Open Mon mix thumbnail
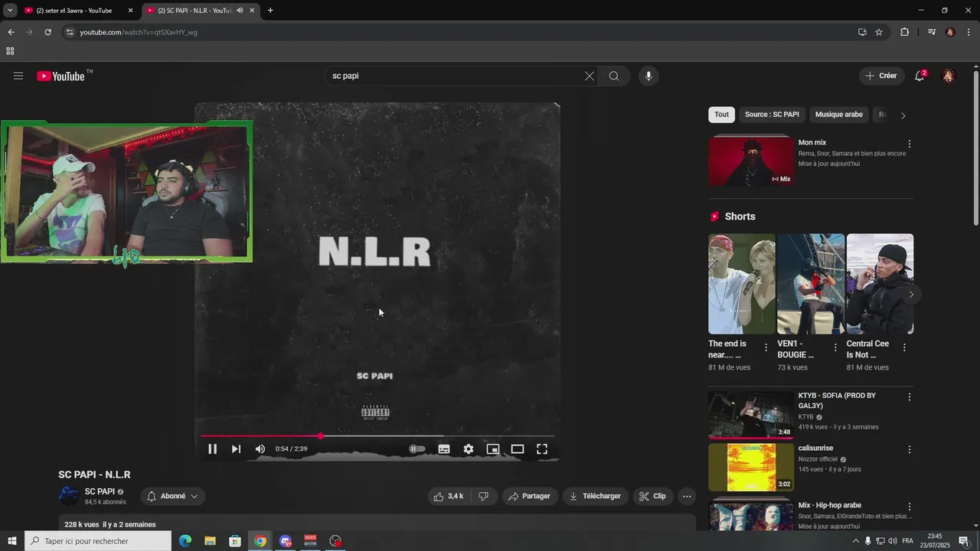The image size is (980, 551). pyautogui.click(x=751, y=161)
